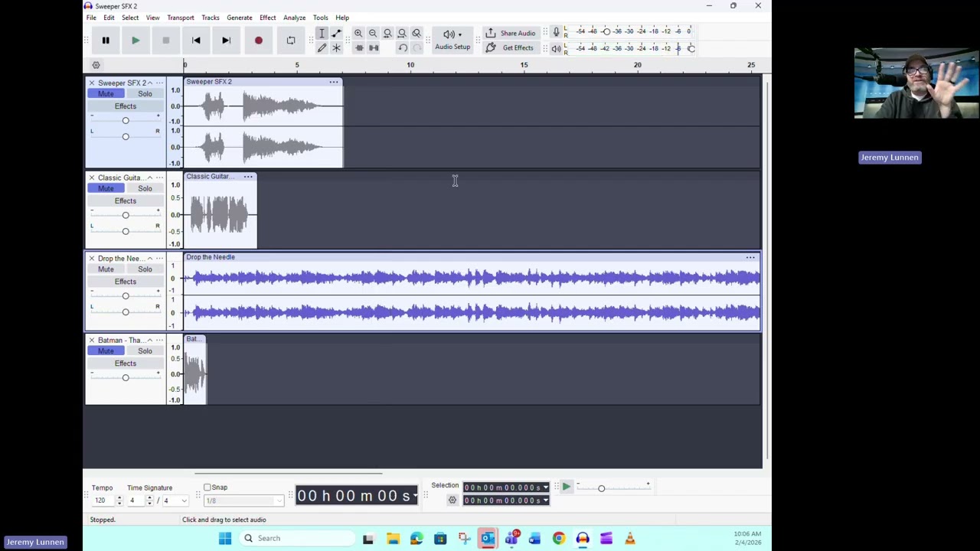Open Effects for Classic Guitar track

tap(126, 201)
